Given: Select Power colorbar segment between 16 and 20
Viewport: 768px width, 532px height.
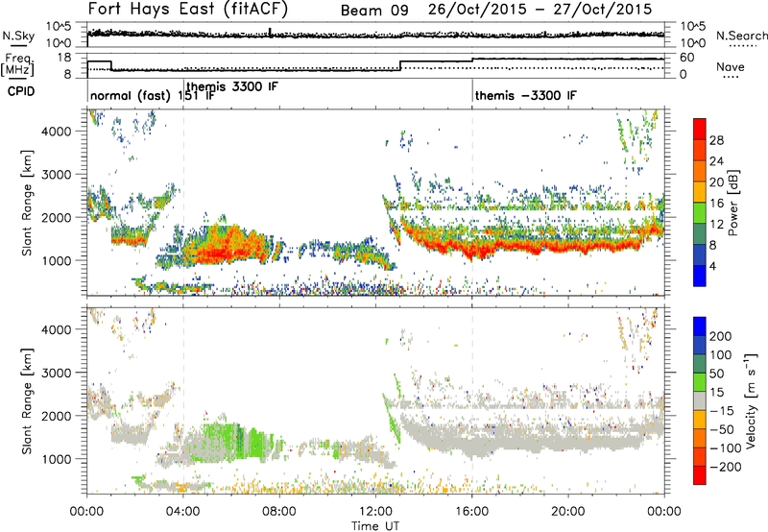Looking at the screenshot, I should coord(700,192).
